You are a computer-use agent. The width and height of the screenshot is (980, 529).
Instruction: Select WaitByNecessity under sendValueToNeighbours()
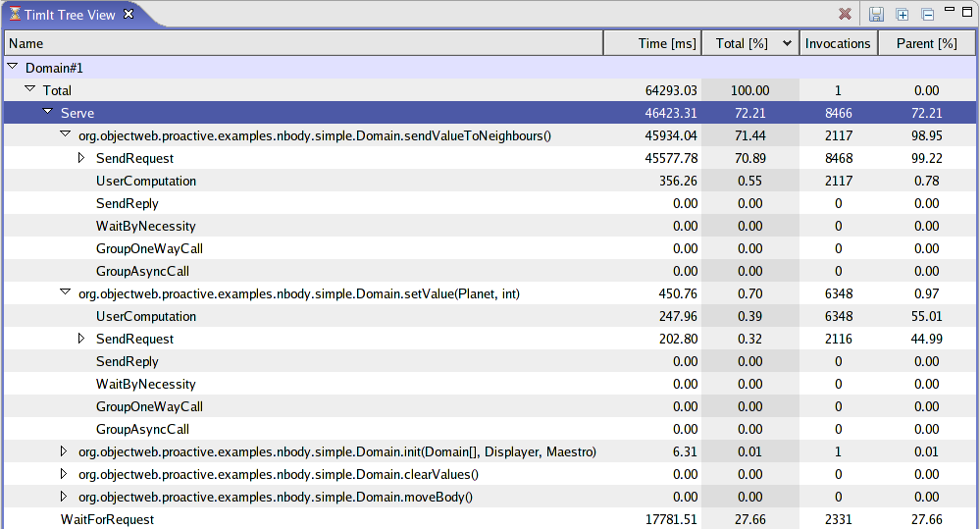pos(145,226)
